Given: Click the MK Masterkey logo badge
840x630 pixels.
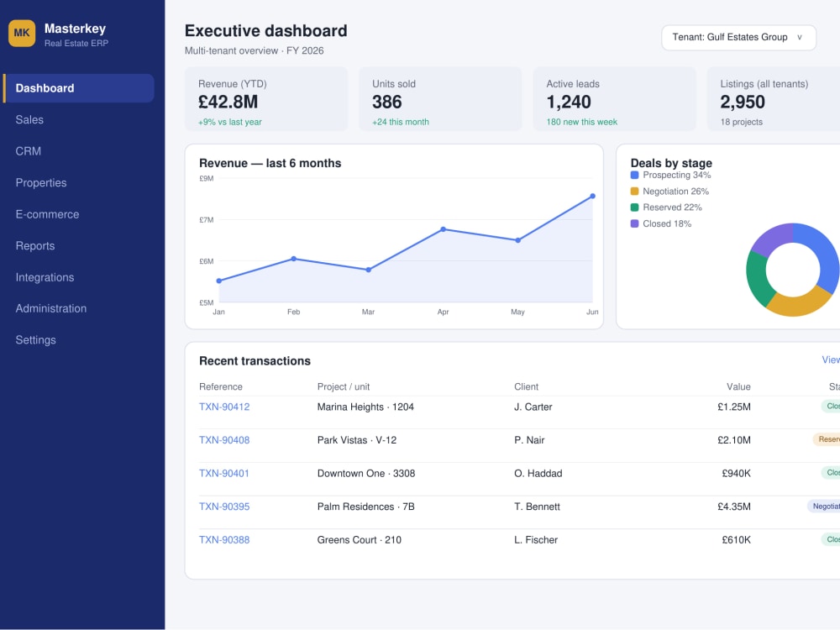Looking at the screenshot, I should pos(22,34).
